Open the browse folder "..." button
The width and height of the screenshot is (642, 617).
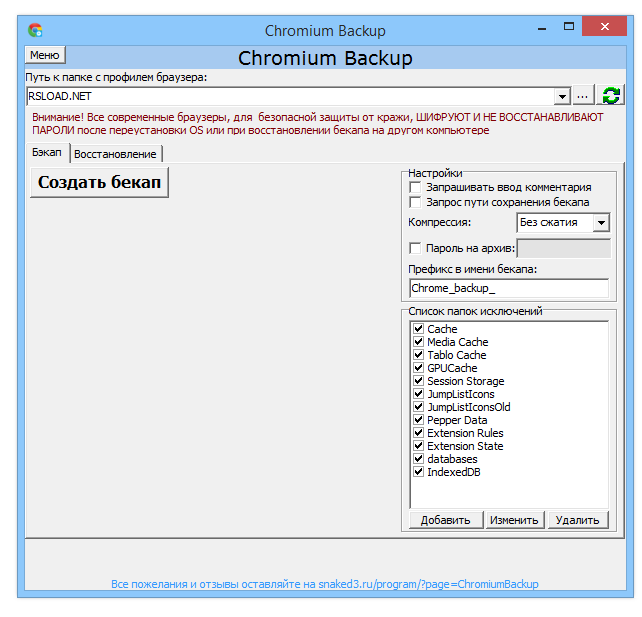point(583,96)
